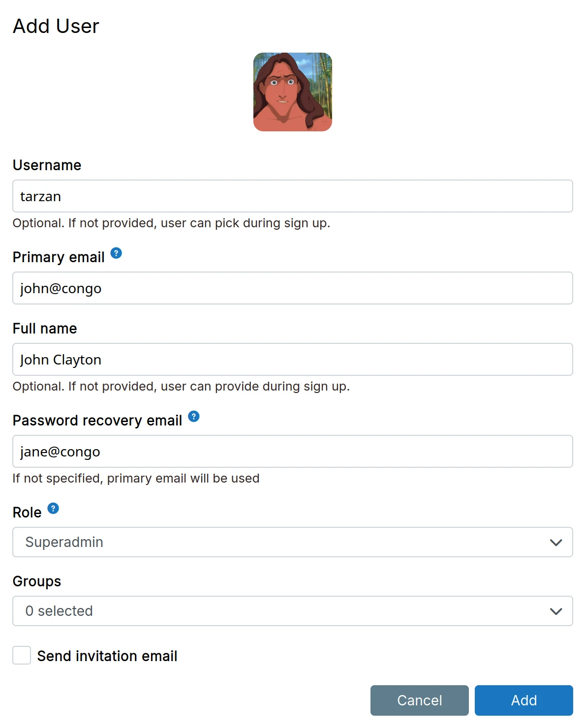Select the text jane@congo in recovery email
This screenshot has width=584, height=728.
click(59, 451)
